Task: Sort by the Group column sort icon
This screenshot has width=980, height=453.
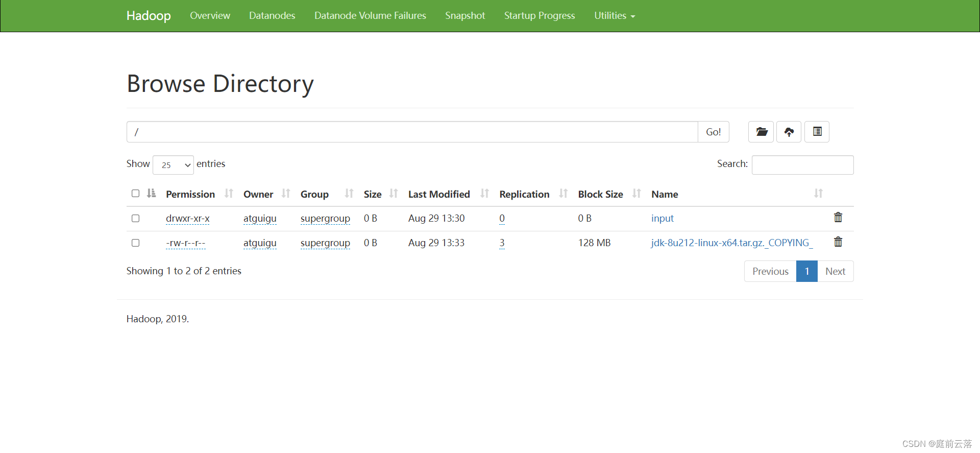Action: point(349,194)
